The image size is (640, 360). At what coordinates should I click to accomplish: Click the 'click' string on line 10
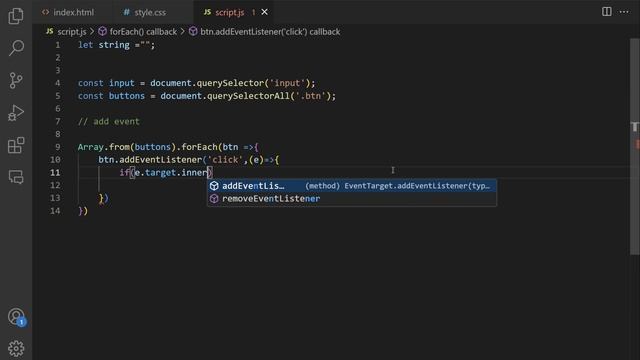[x=225, y=160]
